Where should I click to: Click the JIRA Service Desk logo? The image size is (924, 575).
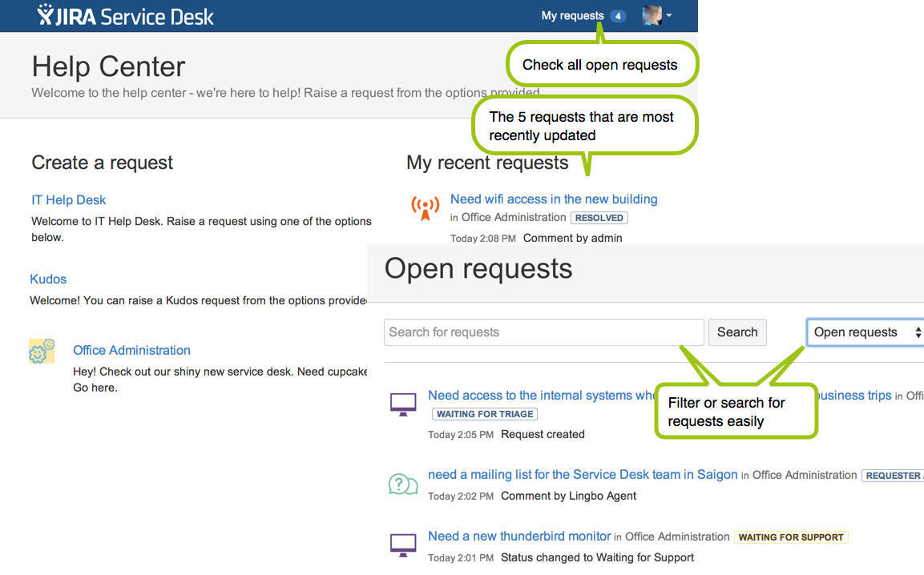pyautogui.click(x=126, y=15)
